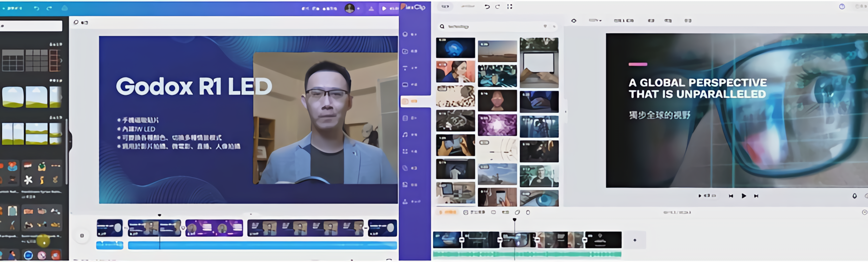This screenshot has height=262, width=868.
Task: Undo the last edit in the left editor
Action: tap(37, 8)
